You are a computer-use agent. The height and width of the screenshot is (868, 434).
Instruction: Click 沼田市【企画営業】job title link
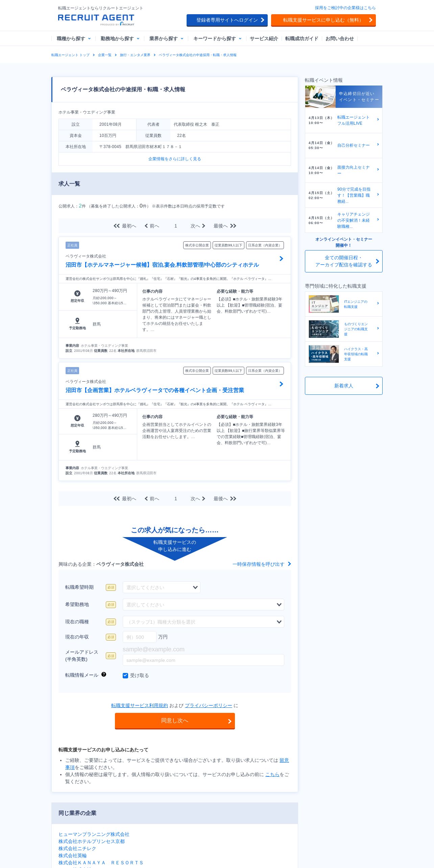pyautogui.click(x=155, y=390)
